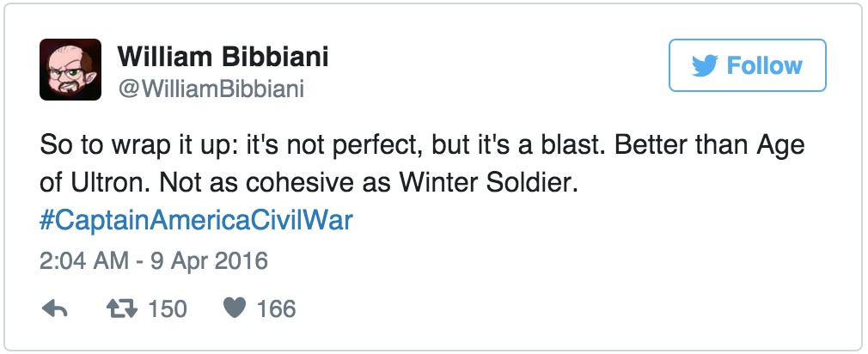This screenshot has height=354, width=868.
Task: Click the retweet count of 150
Action: point(167,309)
